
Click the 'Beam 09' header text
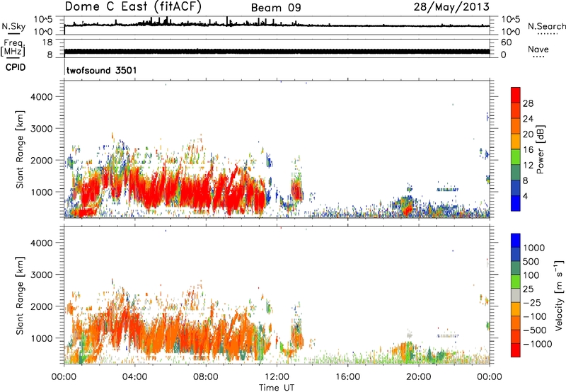pyautogui.click(x=276, y=8)
